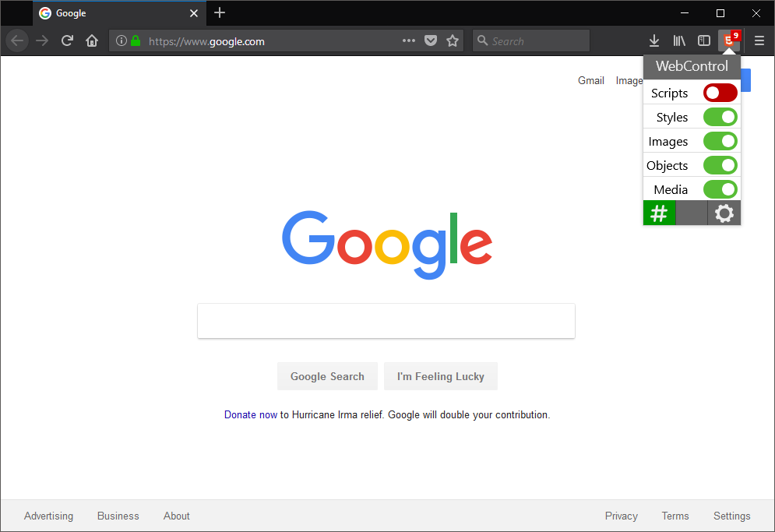The image size is (775, 532).
Task: Bookmark this page with the star icon
Action: coord(453,41)
